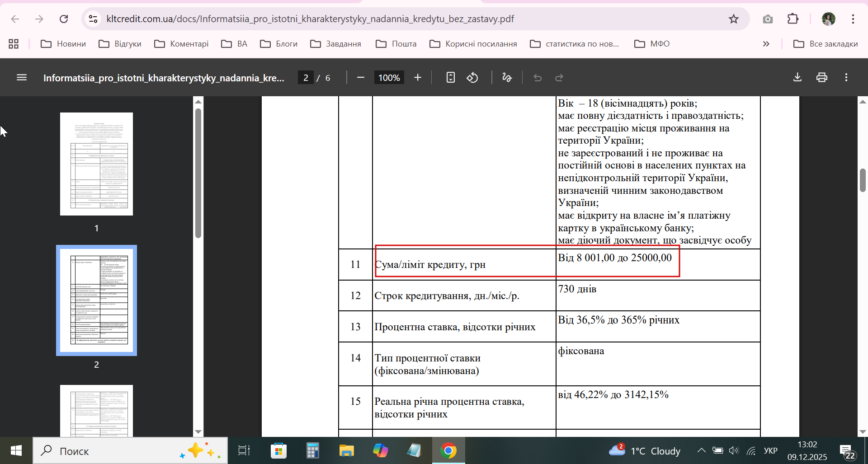The height and width of the screenshot is (464, 868).
Task: Click the page number input field
Action: pos(306,78)
